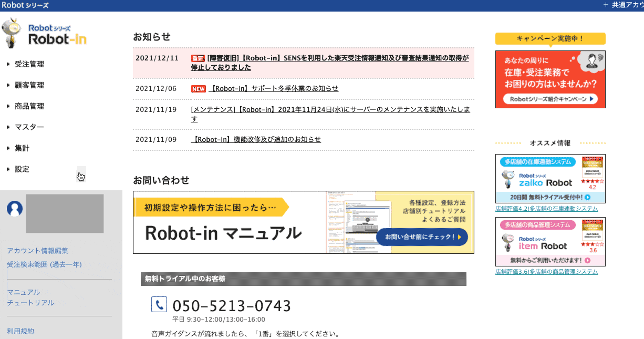Image resolution: width=644 pixels, height=339 pixels.
Task: Open the 機能改修及び追加のお知らせ notice
Action: [256, 139]
